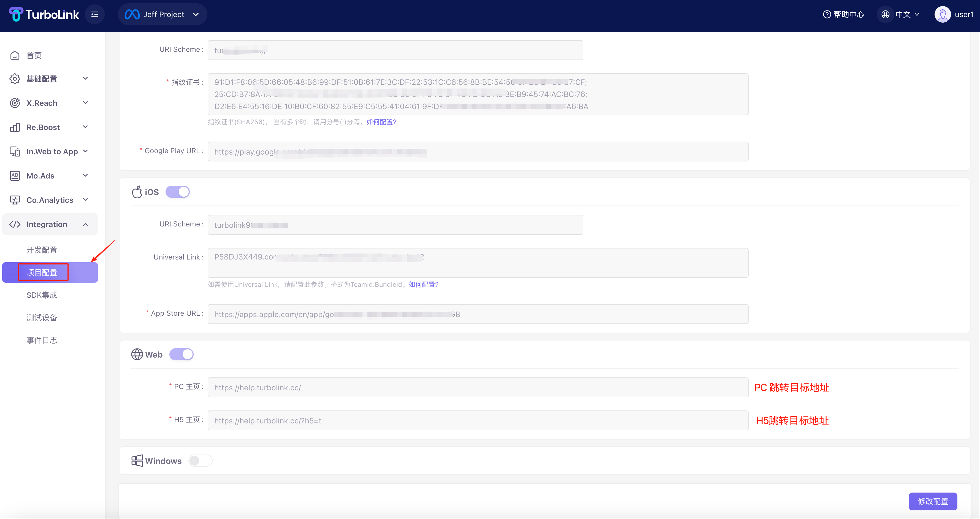
Task: Open SDK集成 submenu item
Action: coord(42,295)
